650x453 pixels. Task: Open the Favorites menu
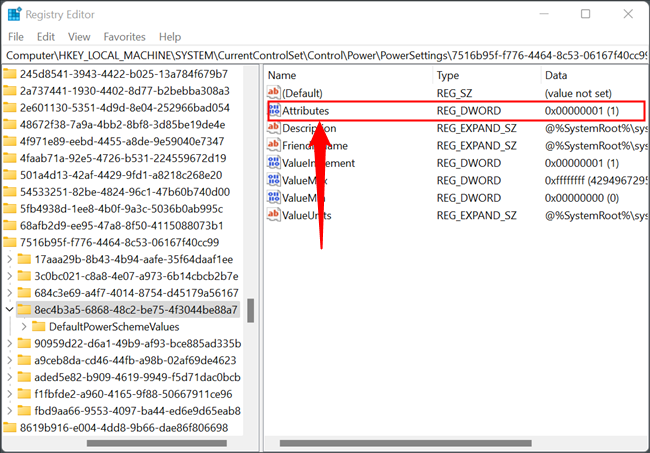point(124,37)
